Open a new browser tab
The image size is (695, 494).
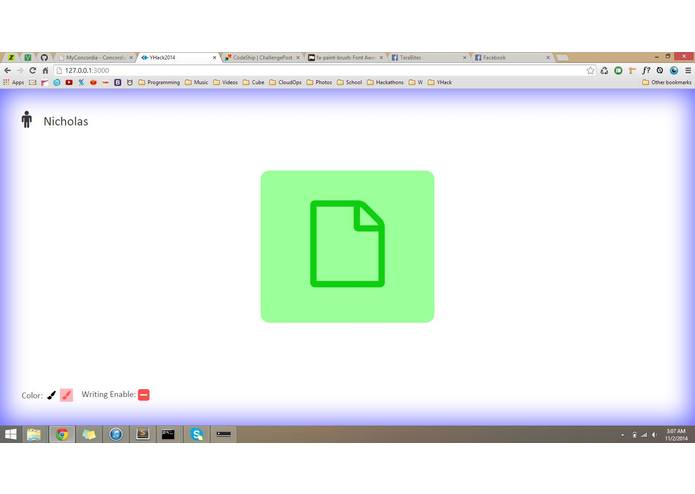pos(562,58)
